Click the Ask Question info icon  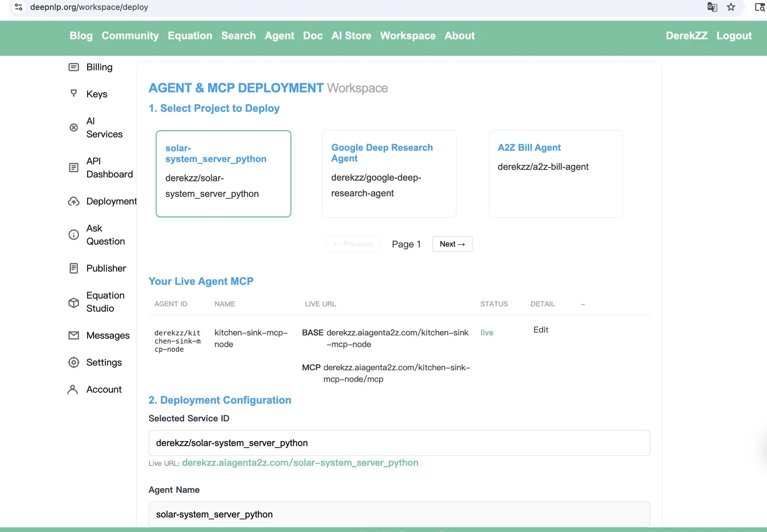click(73, 234)
